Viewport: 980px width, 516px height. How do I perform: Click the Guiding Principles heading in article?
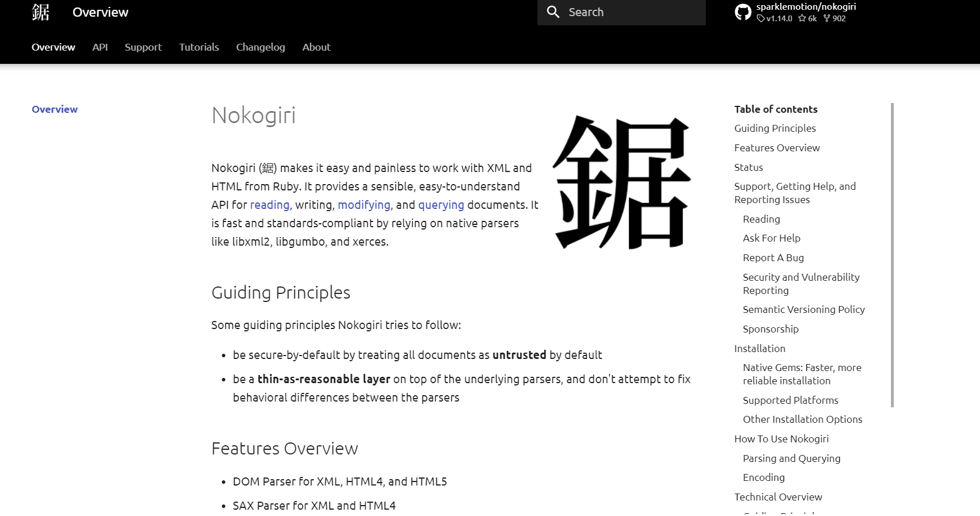280,293
